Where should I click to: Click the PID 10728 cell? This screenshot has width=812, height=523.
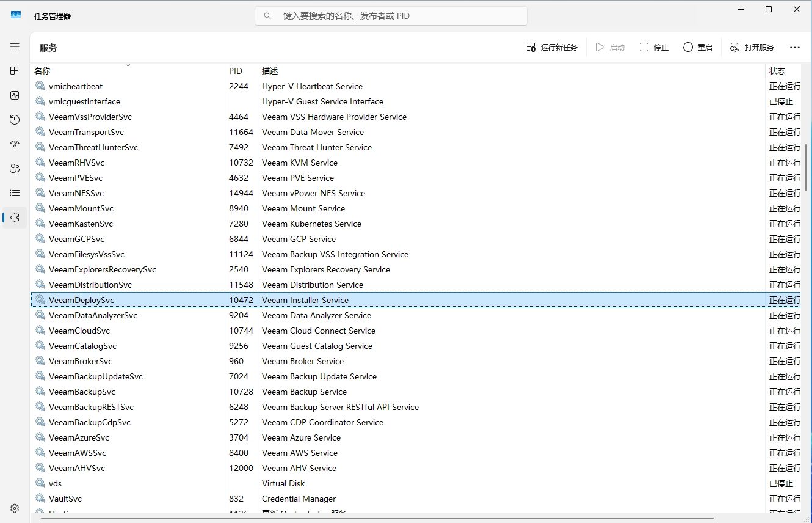coord(241,392)
